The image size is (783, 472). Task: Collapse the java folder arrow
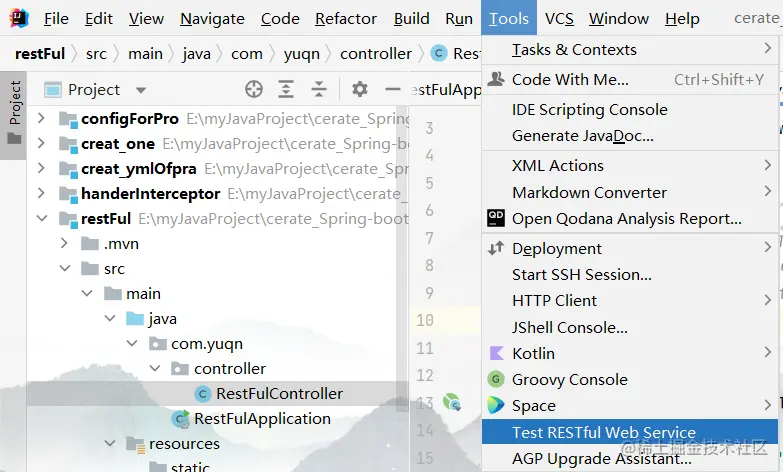click(110, 318)
